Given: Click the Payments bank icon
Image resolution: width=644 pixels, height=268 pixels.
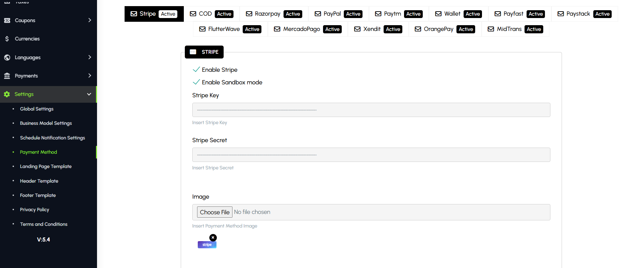Looking at the screenshot, I should click(7, 76).
